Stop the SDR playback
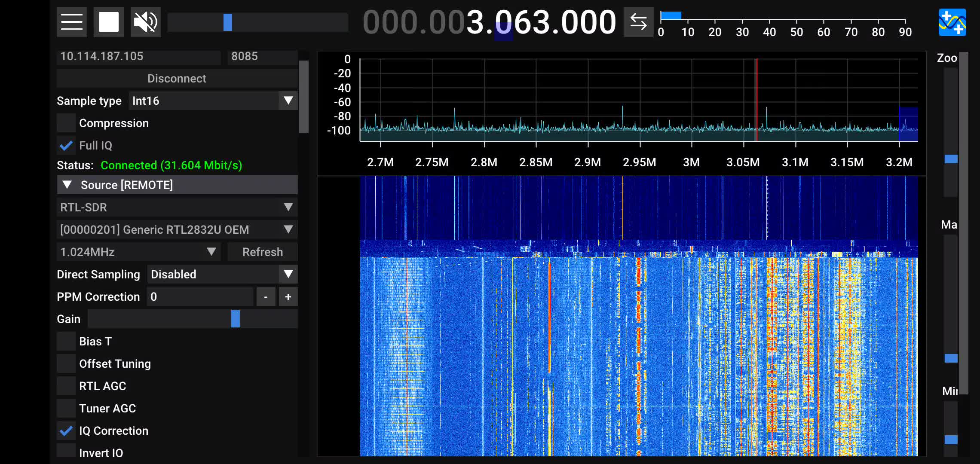 tap(109, 22)
